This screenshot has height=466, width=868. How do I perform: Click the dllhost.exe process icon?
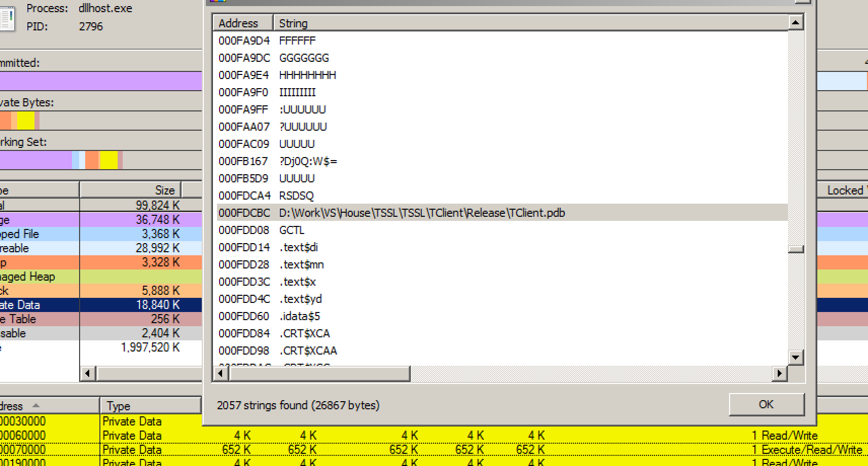tap(7, 18)
